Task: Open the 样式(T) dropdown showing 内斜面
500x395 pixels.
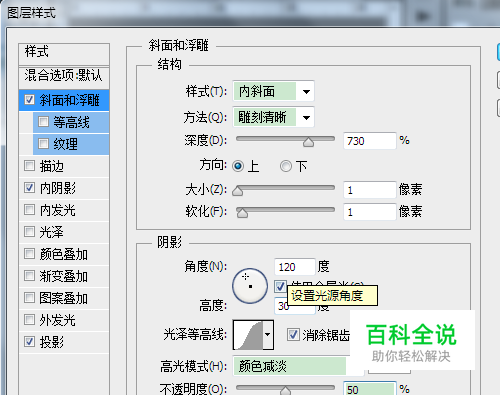Action: pyautogui.click(x=273, y=91)
